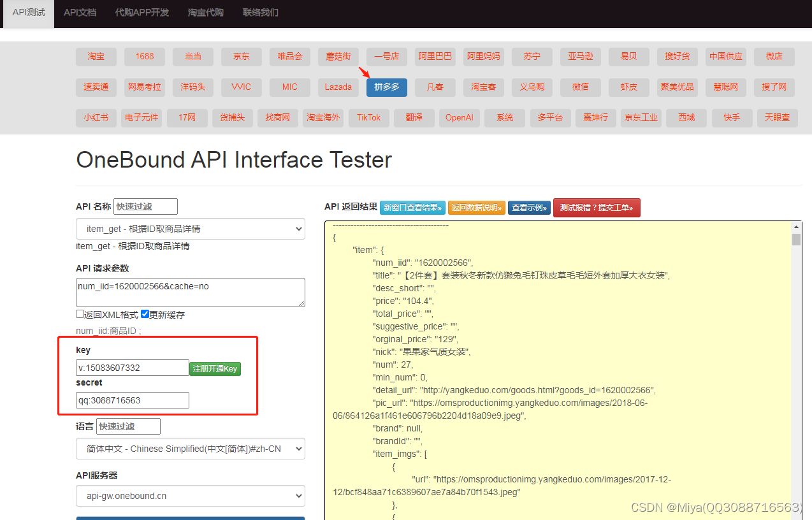Enable the 返回XML格式 checkbox
Image resolution: width=812 pixels, height=520 pixels.
point(80,314)
